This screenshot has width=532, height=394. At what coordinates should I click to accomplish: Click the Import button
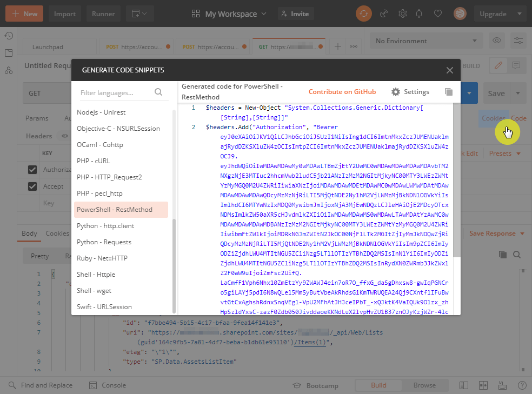click(64, 14)
